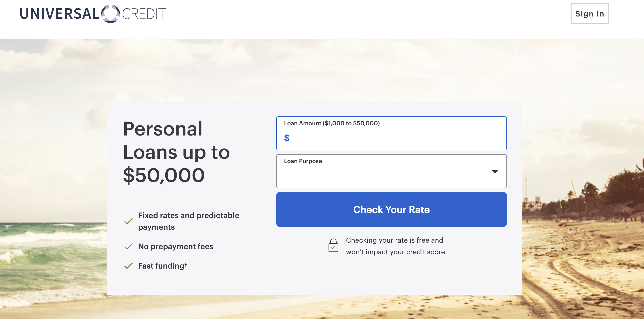Click the "Loan Amount ($1,000 to $50,000)" label
This screenshot has height=319, width=644.
coord(331,123)
